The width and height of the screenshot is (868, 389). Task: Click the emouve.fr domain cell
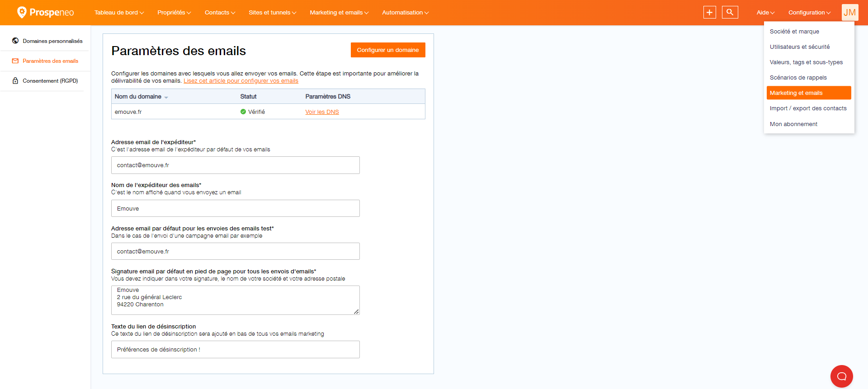(x=128, y=112)
